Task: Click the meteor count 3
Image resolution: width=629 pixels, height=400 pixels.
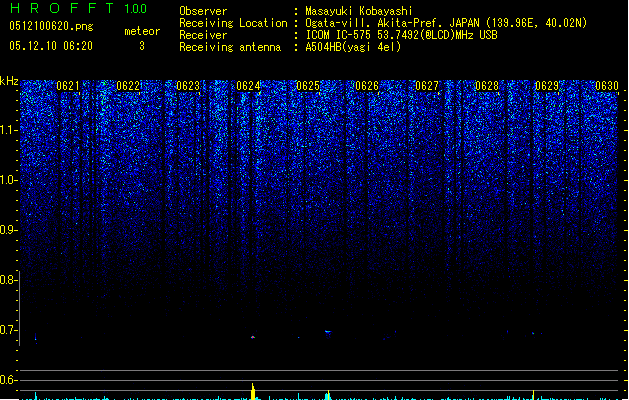Action: pos(142,46)
